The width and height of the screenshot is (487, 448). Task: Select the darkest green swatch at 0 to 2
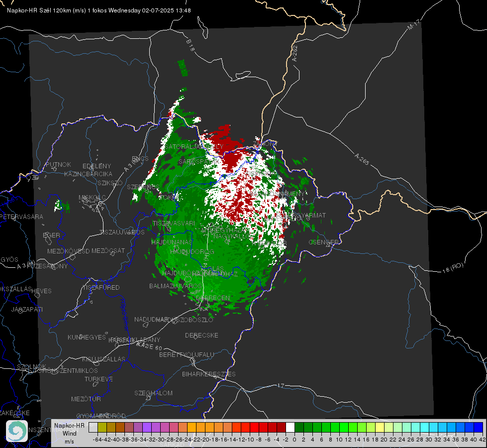click(x=299, y=428)
